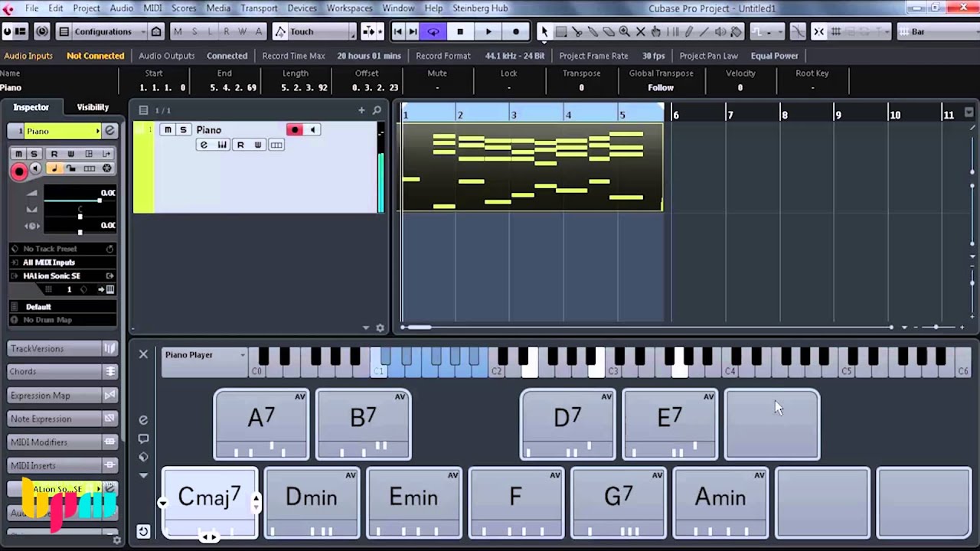Stop playback with the Stop button
980x551 pixels.
pos(459,31)
